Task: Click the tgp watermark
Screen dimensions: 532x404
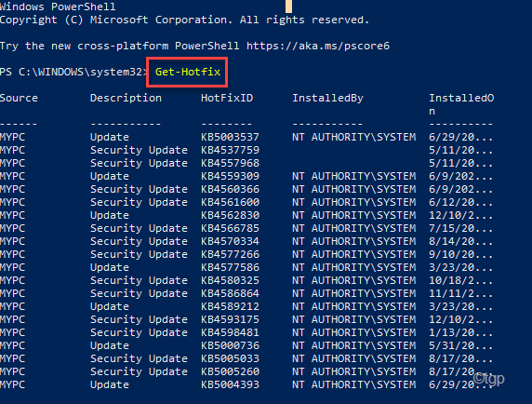Action: (x=489, y=378)
